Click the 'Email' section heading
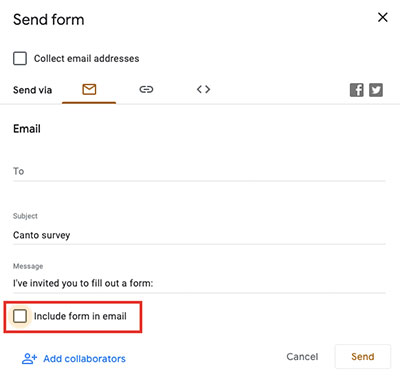This screenshot has height=382, width=400. [x=27, y=129]
